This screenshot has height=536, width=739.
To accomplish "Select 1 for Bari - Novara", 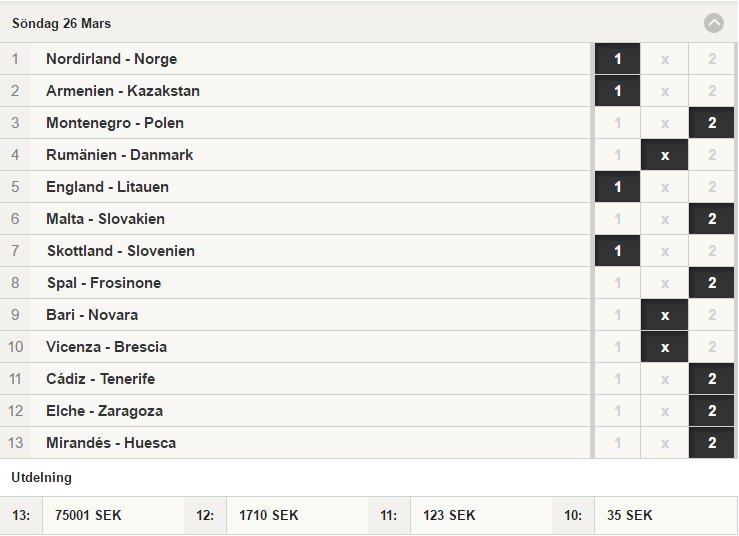I will pyautogui.click(x=617, y=315).
